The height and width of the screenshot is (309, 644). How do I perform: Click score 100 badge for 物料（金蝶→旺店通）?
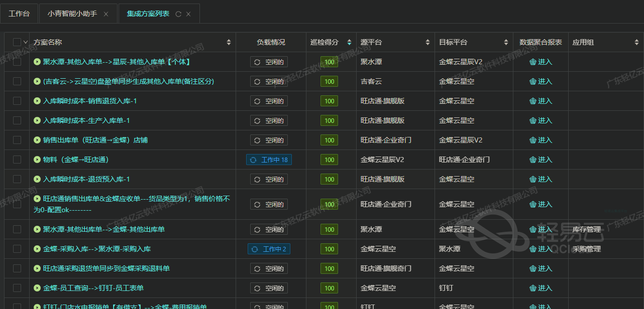tap(330, 160)
